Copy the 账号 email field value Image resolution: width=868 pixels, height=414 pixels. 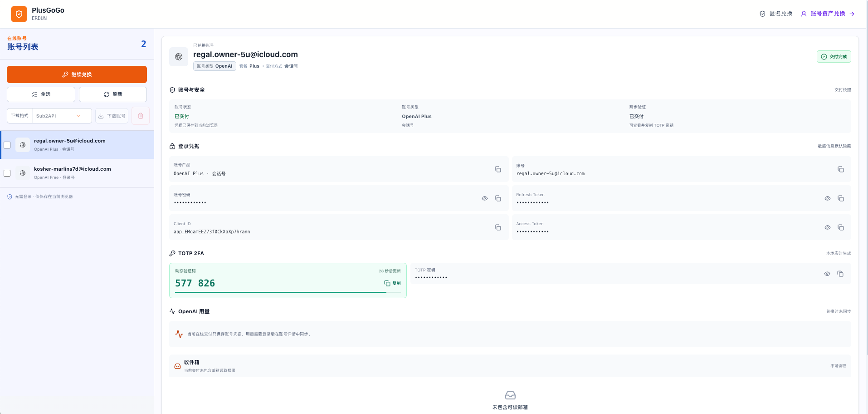pos(841,169)
